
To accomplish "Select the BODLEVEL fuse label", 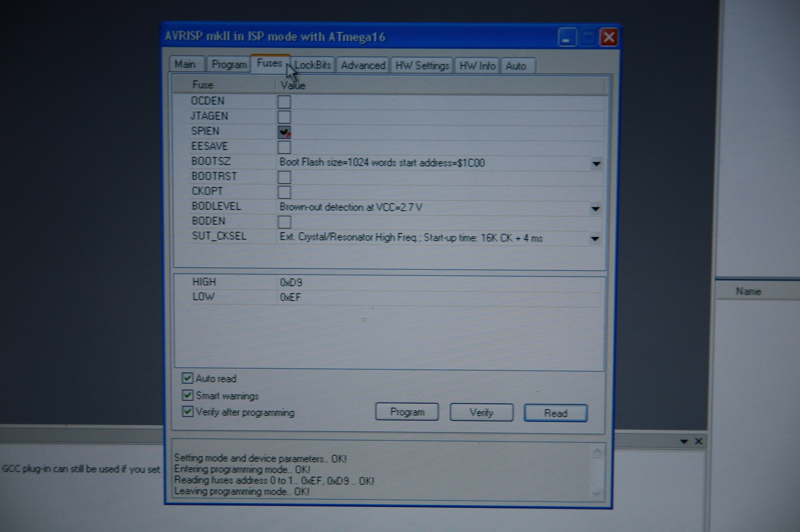I will [216, 206].
